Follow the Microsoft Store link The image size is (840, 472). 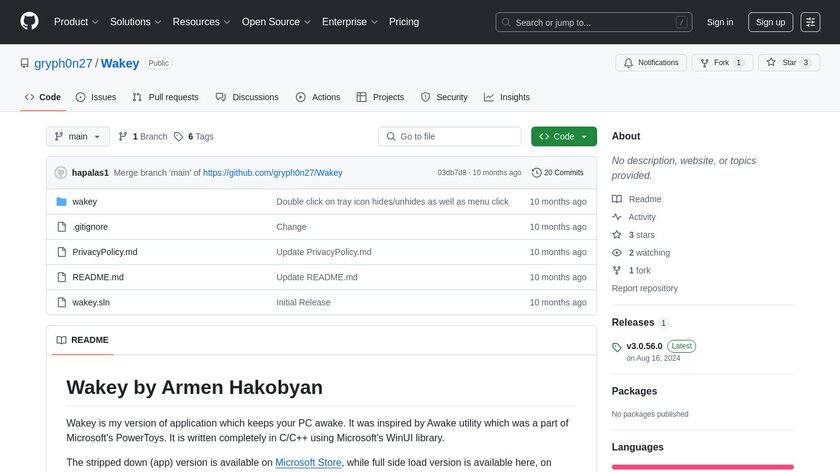click(309, 462)
